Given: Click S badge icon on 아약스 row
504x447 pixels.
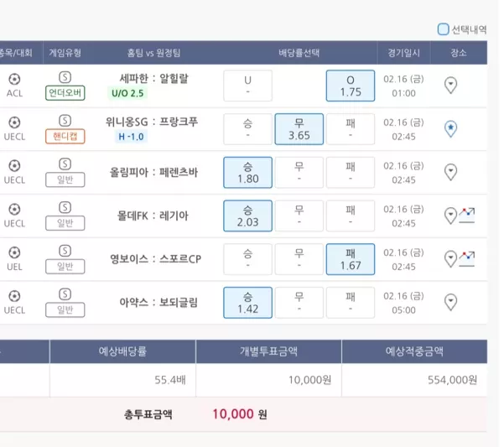Looking at the screenshot, I should tap(65, 294).
